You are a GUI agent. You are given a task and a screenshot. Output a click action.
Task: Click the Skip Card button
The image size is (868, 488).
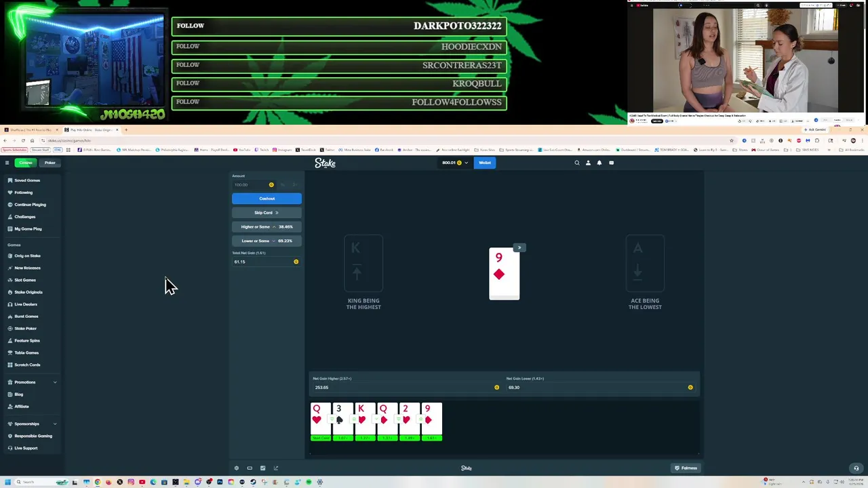pos(267,213)
